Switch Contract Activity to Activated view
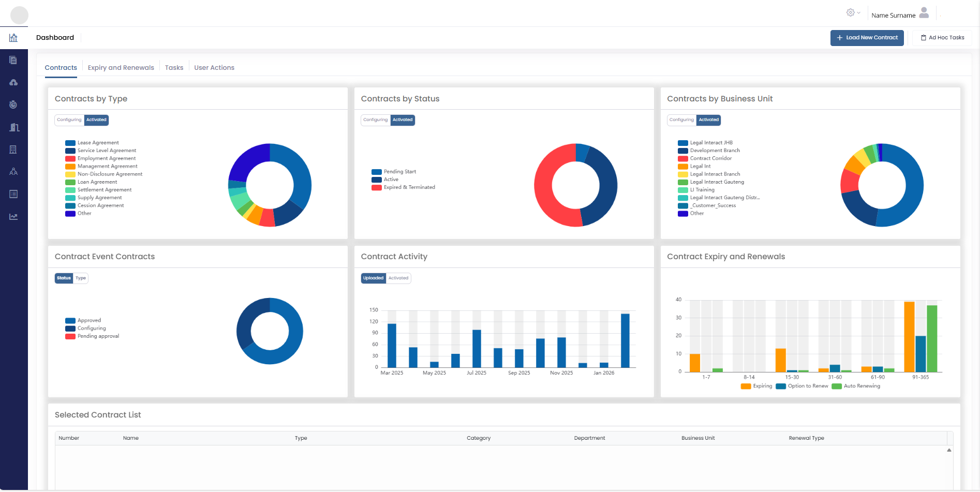The height and width of the screenshot is (492, 980). (x=398, y=278)
